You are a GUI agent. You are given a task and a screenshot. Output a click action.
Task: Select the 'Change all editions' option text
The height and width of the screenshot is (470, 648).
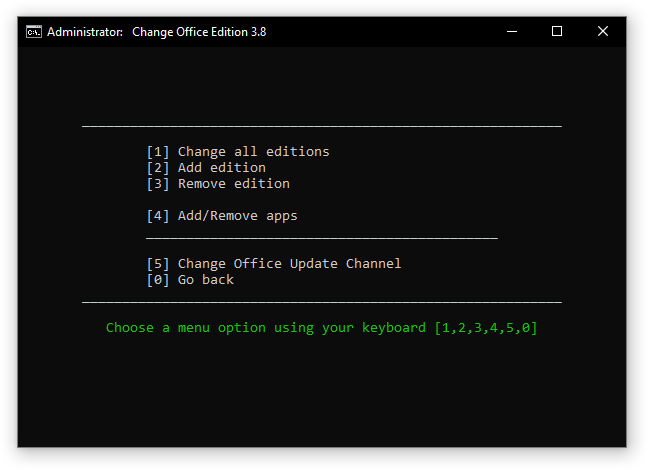[253, 152]
